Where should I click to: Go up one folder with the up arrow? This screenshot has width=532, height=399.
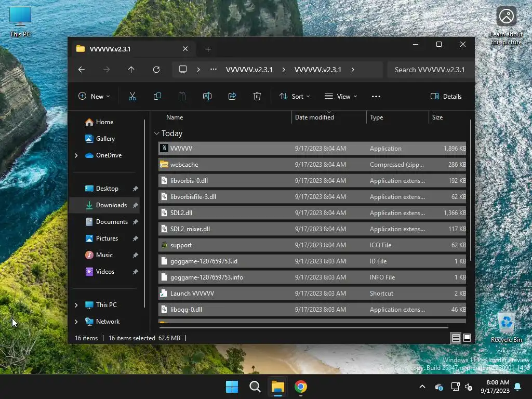click(131, 70)
